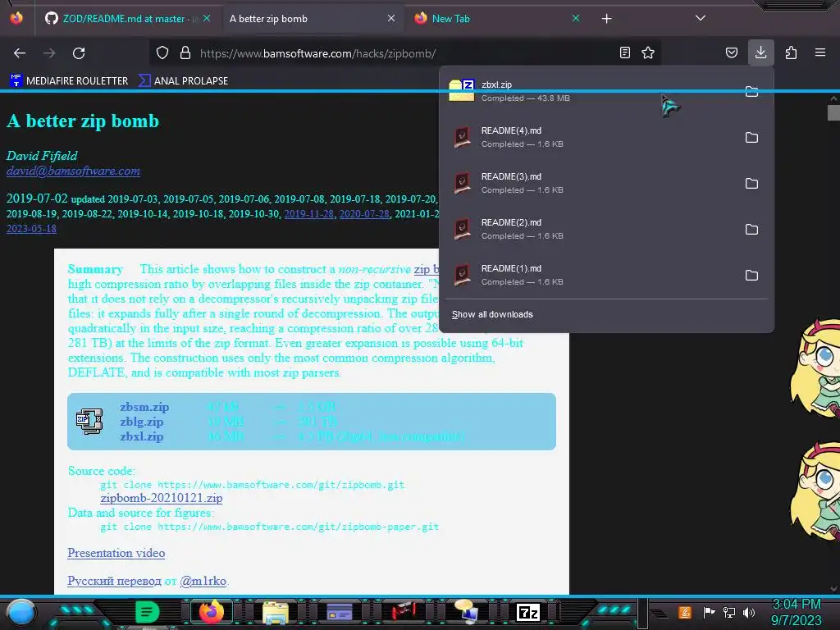Show README(3).md in folder
Image resolution: width=840 pixels, height=630 pixels.
pos(751,183)
